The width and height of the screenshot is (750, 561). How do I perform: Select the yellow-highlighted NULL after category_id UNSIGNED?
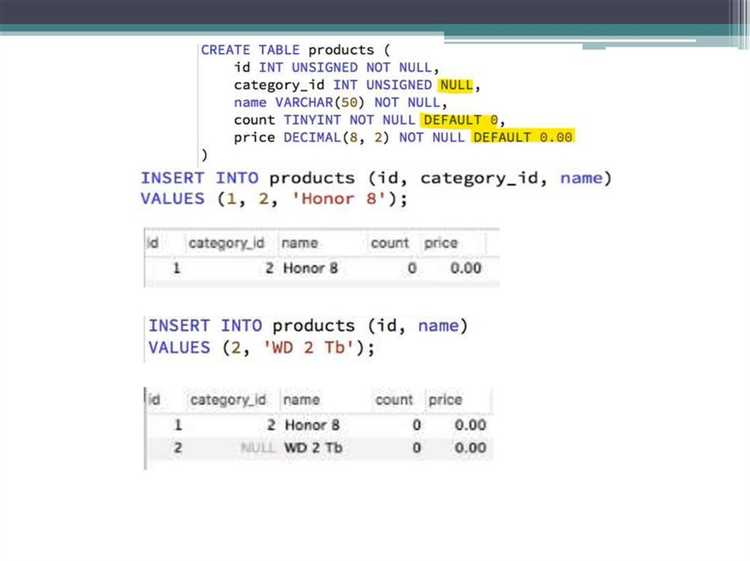(456, 85)
